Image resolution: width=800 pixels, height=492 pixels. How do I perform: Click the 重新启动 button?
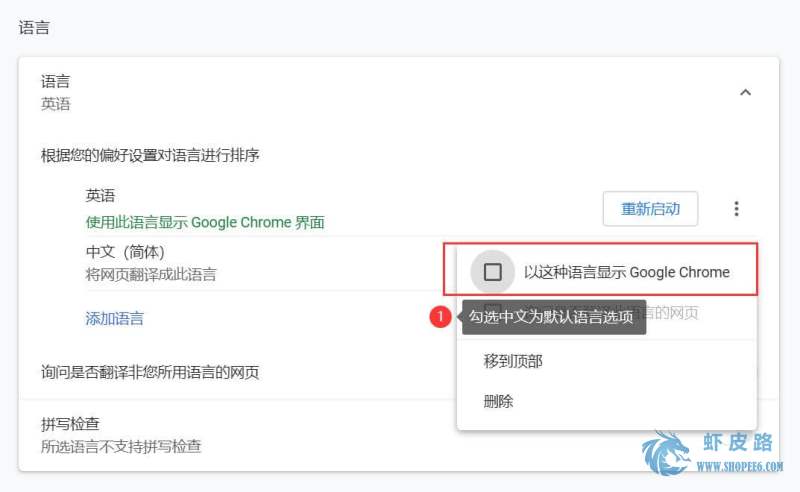(650, 209)
